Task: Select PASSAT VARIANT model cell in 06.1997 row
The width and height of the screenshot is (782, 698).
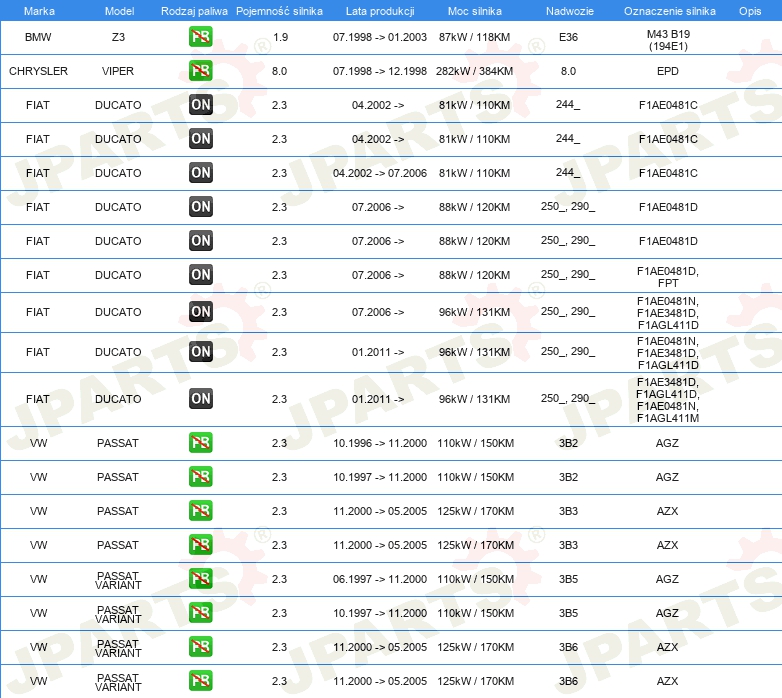Action: click(x=118, y=580)
